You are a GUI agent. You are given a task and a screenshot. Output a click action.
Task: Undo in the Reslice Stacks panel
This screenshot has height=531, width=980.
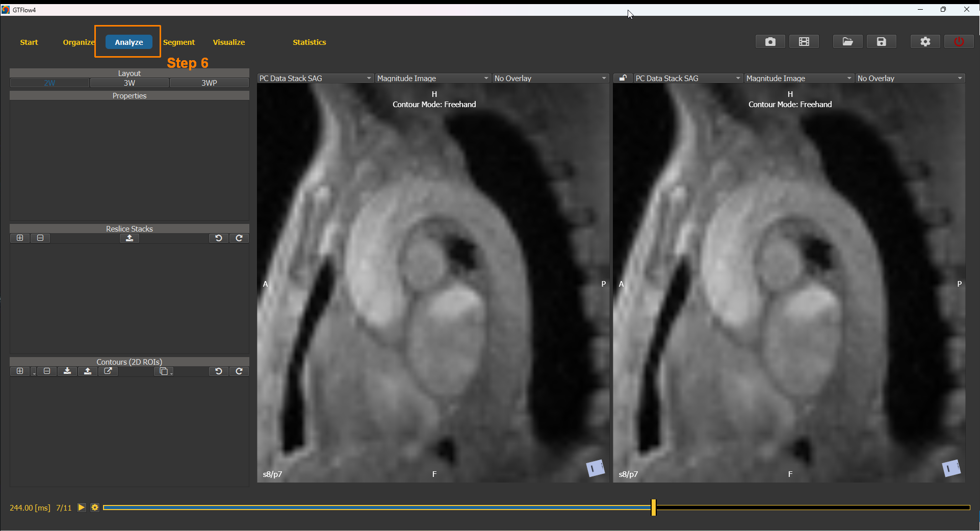click(219, 238)
